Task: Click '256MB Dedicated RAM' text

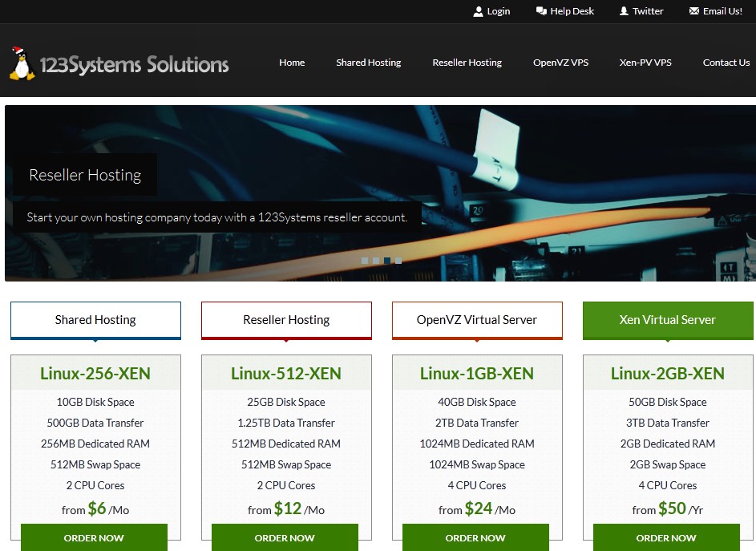Action: tap(95, 444)
